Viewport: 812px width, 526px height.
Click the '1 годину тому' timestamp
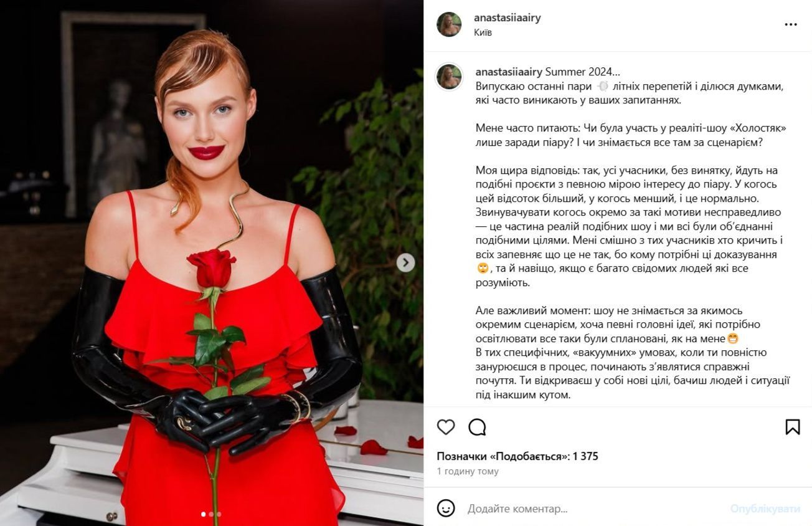(468, 472)
